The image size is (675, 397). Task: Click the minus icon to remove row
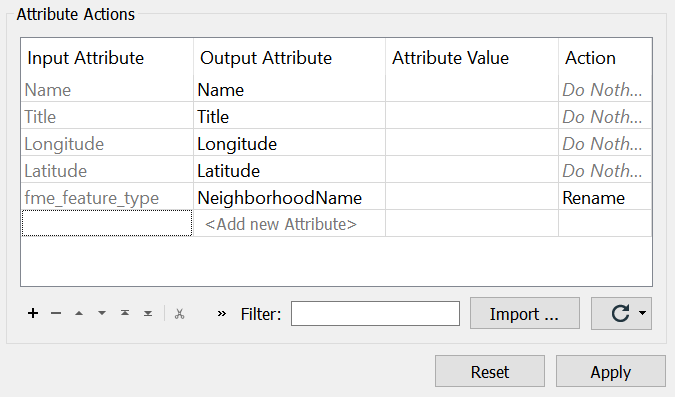[56, 313]
